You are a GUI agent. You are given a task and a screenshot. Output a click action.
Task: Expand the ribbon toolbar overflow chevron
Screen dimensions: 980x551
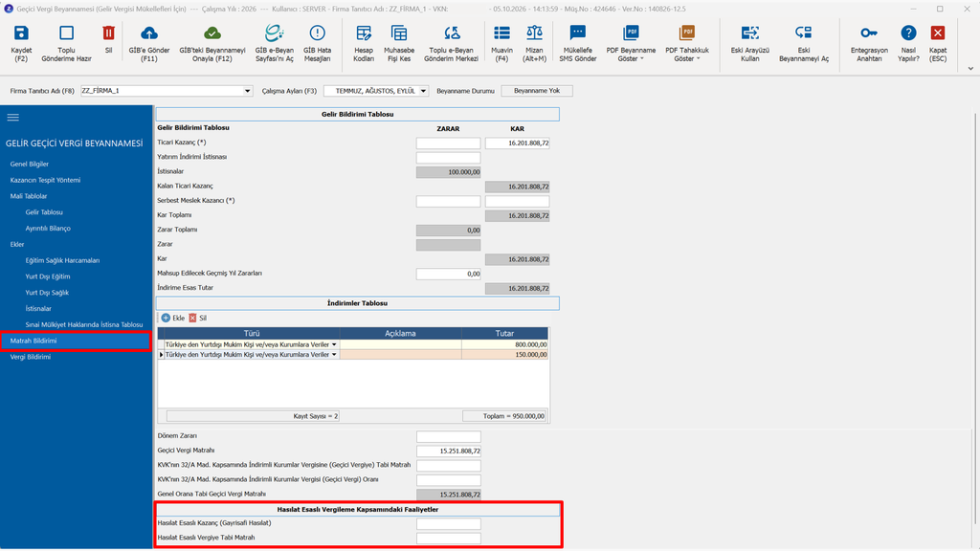click(x=970, y=69)
